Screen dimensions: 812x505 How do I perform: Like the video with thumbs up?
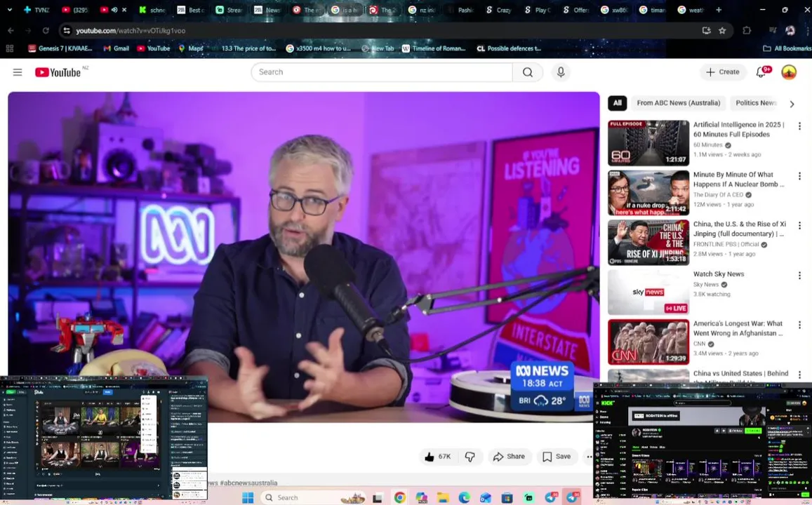tap(438, 457)
